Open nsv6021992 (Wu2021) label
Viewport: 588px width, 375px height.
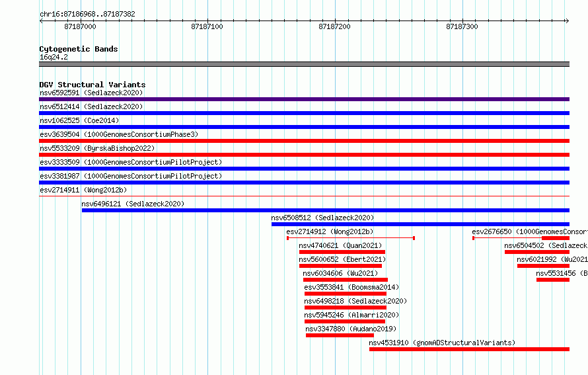coord(552,259)
